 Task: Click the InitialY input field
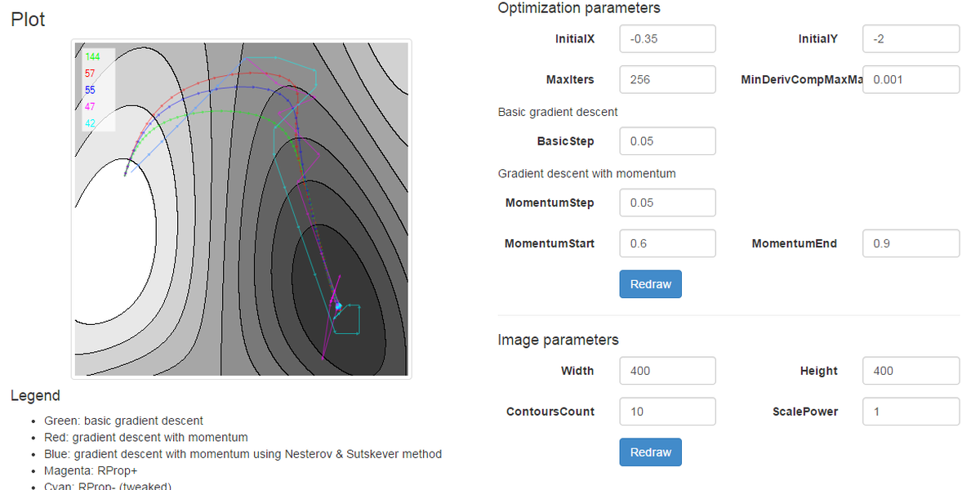click(x=911, y=38)
